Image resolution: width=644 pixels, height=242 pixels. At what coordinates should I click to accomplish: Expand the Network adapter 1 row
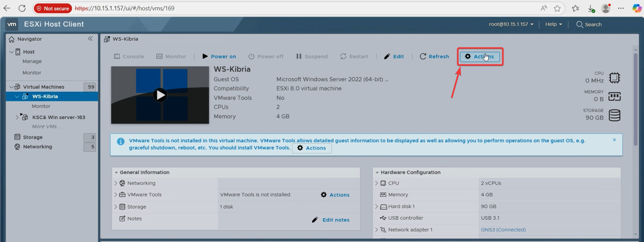377,230
